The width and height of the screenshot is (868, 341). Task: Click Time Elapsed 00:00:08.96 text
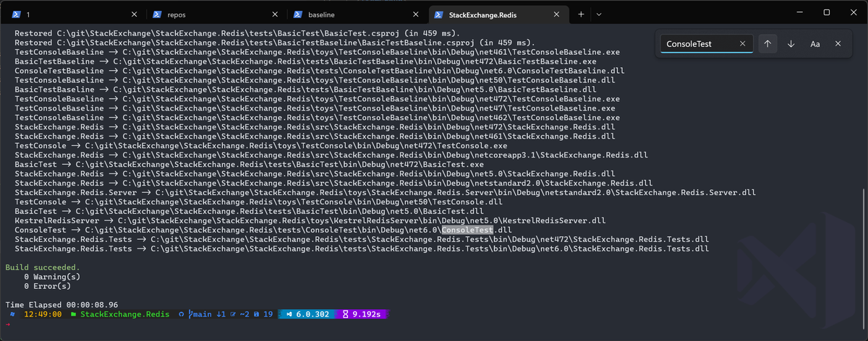tap(61, 305)
